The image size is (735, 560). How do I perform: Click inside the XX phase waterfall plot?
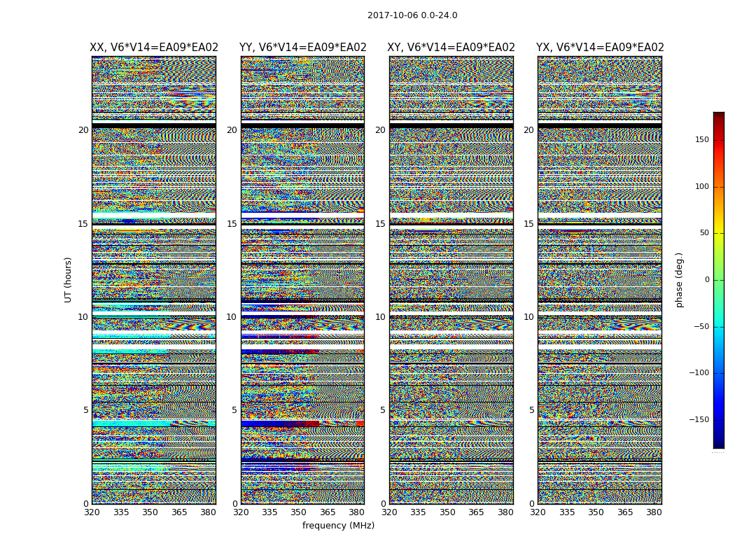pyautogui.click(x=153, y=280)
